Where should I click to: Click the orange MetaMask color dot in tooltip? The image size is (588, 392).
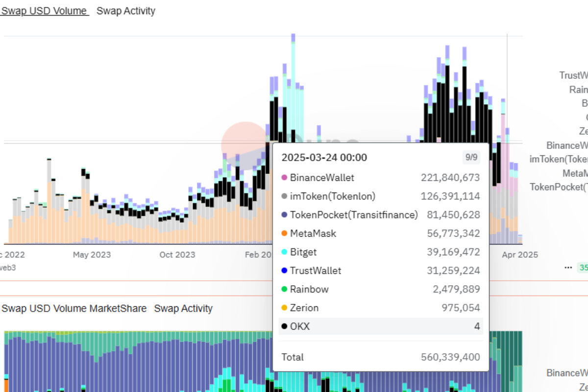(x=284, y=234)
